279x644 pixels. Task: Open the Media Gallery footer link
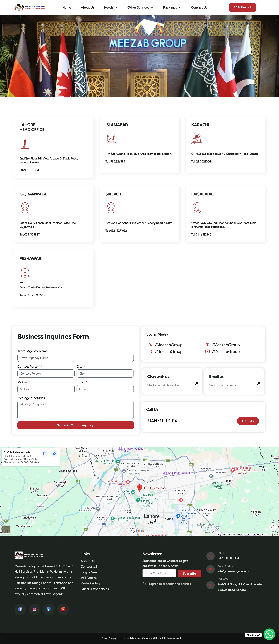click(x=90, y=583)
